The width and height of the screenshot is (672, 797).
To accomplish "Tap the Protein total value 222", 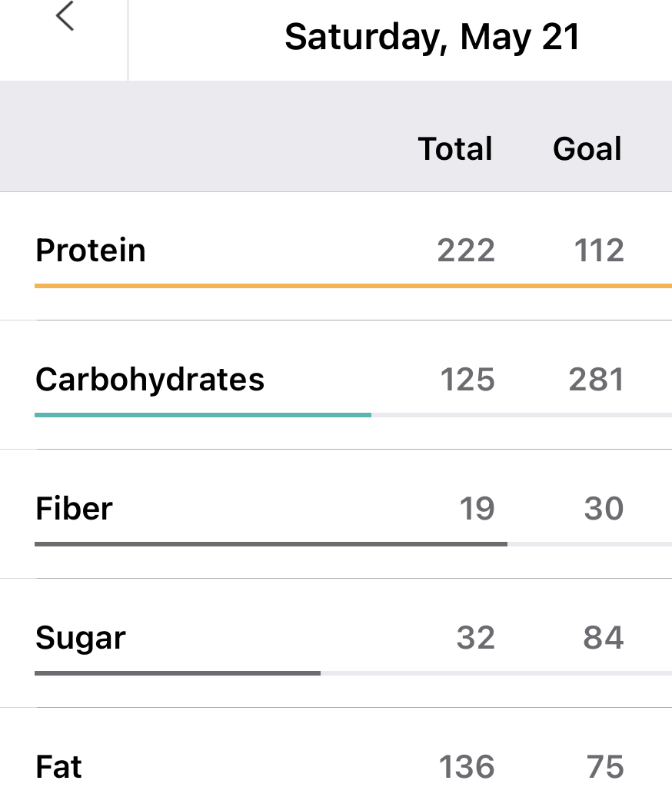I will point(466,251).
